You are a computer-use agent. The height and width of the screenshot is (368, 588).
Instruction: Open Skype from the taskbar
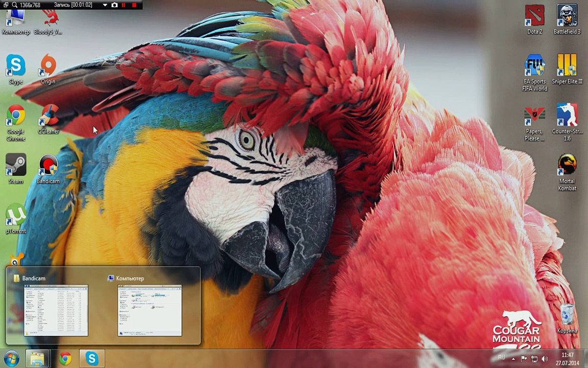click(x=92, y=359)
